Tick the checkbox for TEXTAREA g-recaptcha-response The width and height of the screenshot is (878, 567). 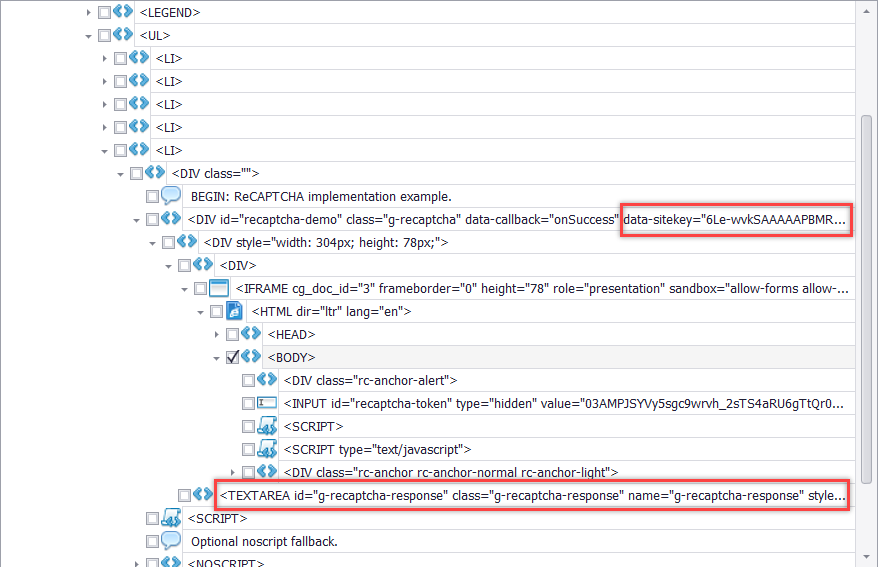(x=184, y=495)
